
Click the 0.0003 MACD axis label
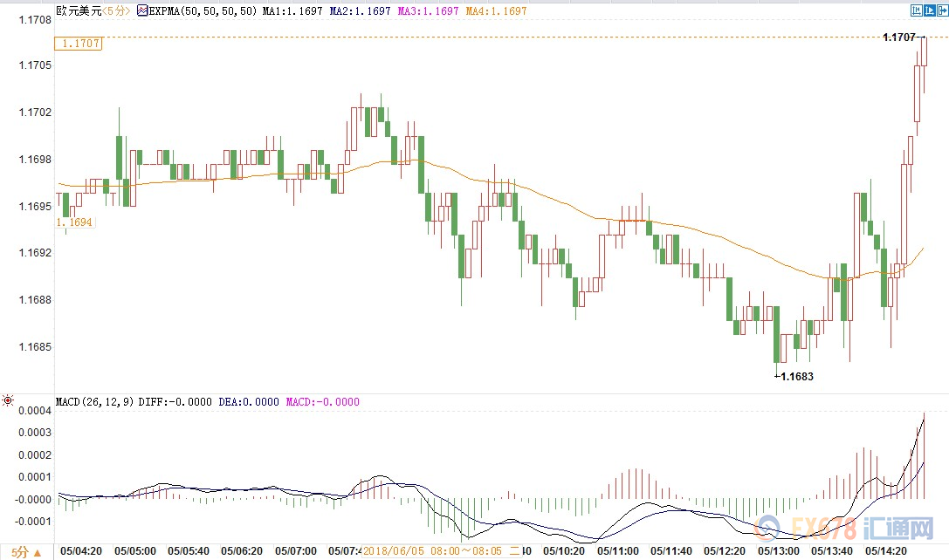(35, 433)
